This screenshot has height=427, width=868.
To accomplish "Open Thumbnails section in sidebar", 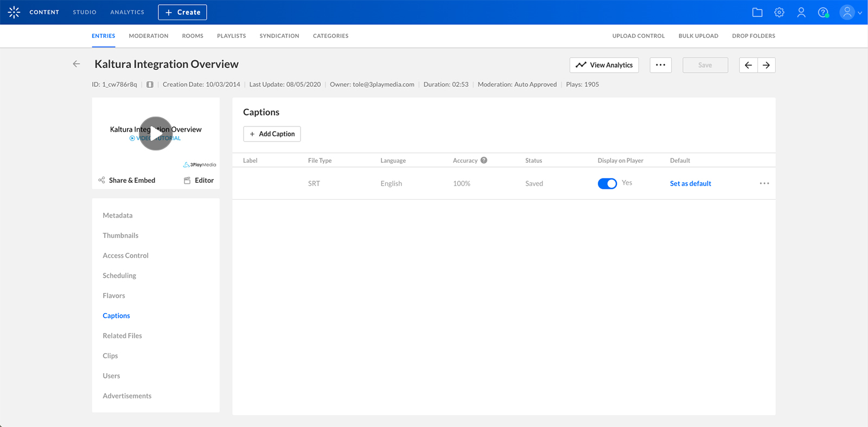I will point(120,235).
